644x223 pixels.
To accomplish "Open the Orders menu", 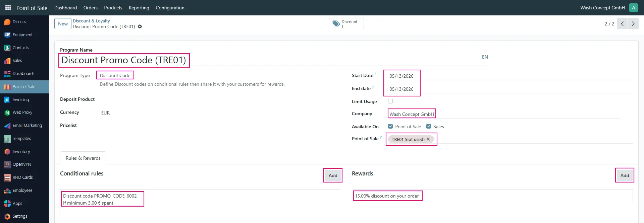I will (x=91, y=8).
